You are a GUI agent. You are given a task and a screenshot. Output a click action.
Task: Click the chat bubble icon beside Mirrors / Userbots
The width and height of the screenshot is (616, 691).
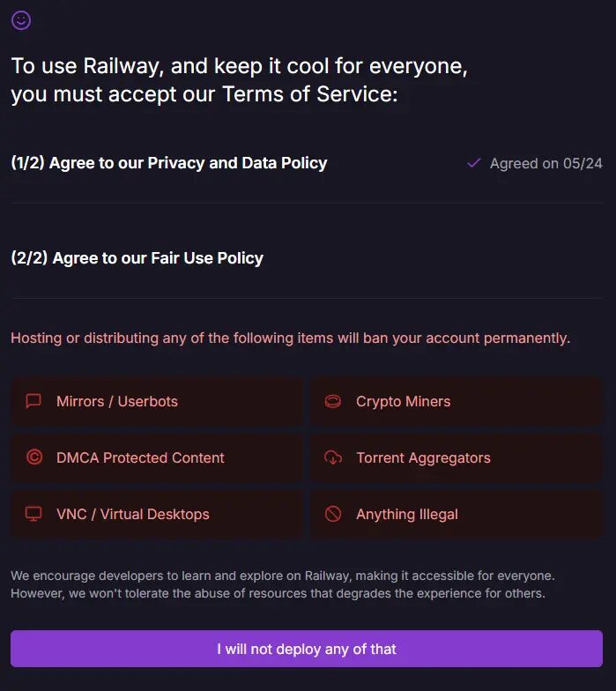click(x=33, y=401)
